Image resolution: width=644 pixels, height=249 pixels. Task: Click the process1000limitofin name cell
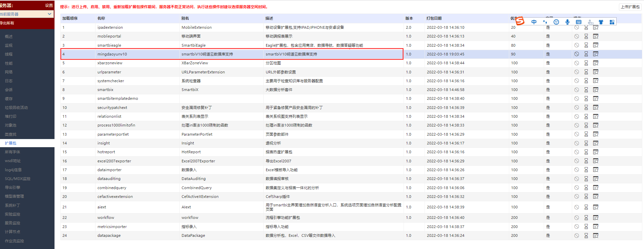pos(116,125)
